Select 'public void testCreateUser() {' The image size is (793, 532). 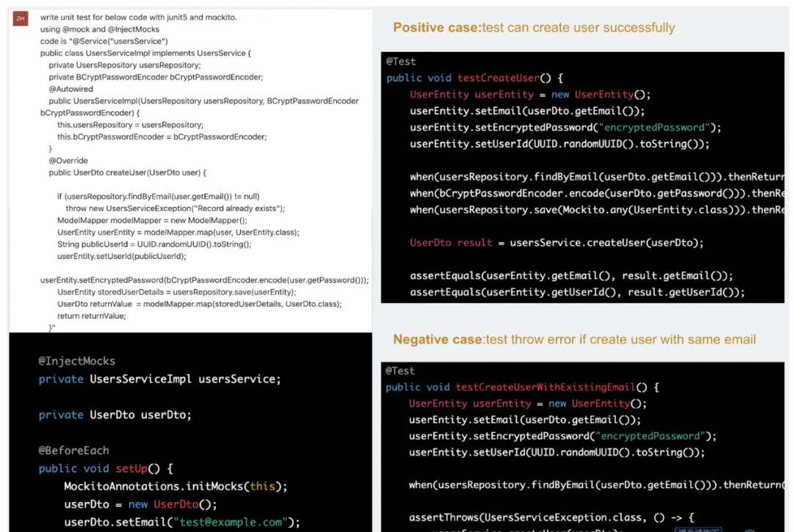click(475, 79)
